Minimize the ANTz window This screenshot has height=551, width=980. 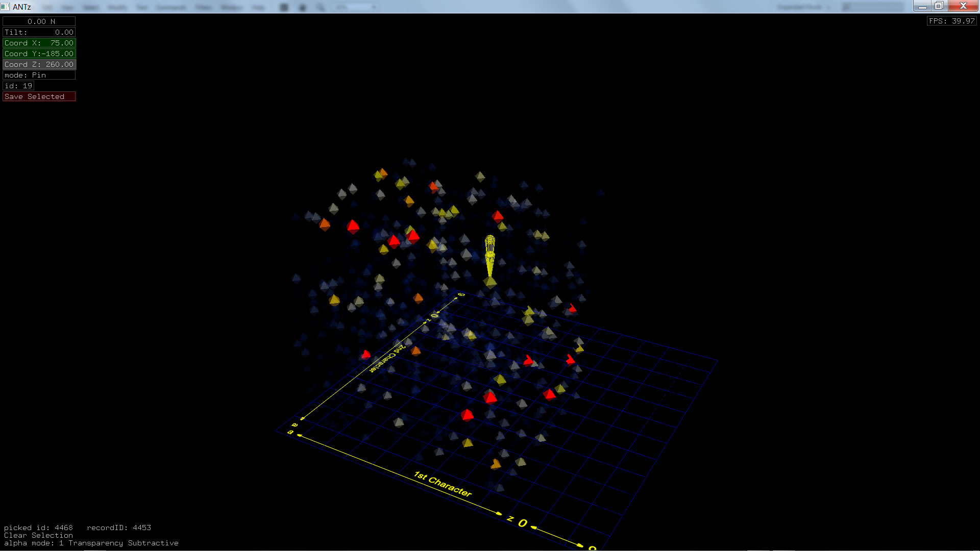(922, 6)
